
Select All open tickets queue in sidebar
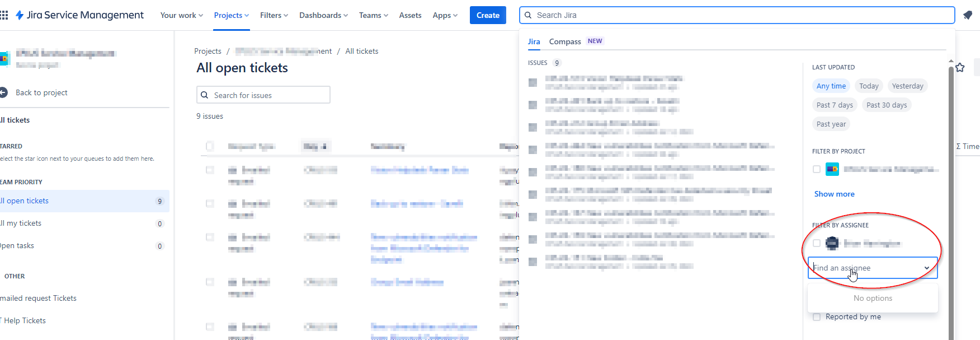click(x=84, y=201)
